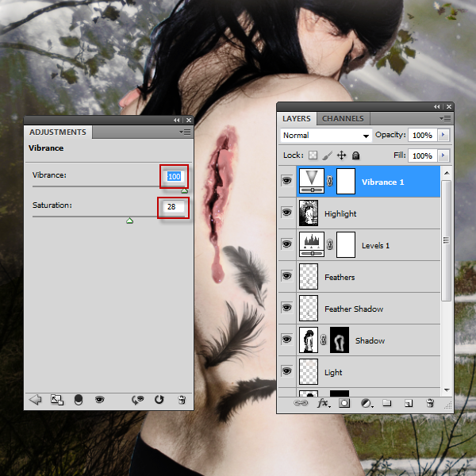
Task: Clip adjustment to layer below icon
Action: click(x=79, y=400)
